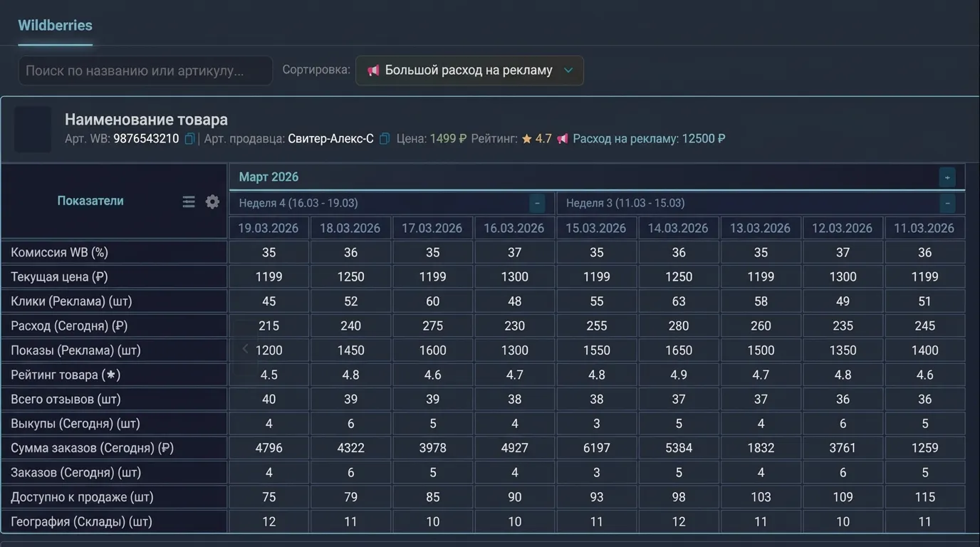Toggle the Март 2026 month block
This screenshot has width=980, height=547.
pos(947,177)
